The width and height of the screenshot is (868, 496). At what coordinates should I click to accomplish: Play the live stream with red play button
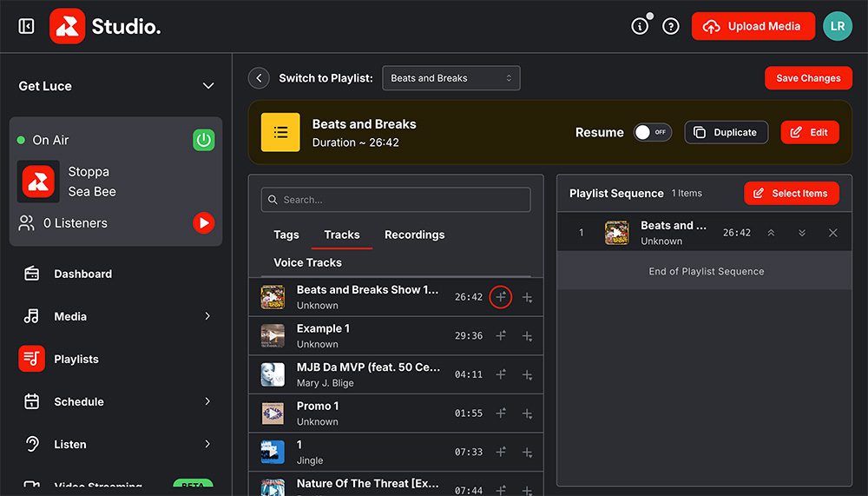pos(203,223)
